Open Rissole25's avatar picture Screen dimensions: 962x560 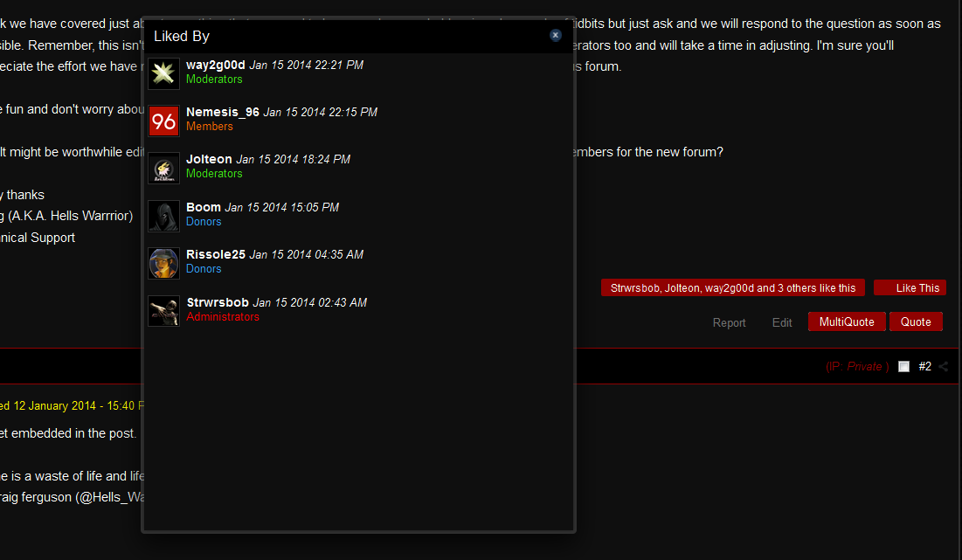[163, 263]
